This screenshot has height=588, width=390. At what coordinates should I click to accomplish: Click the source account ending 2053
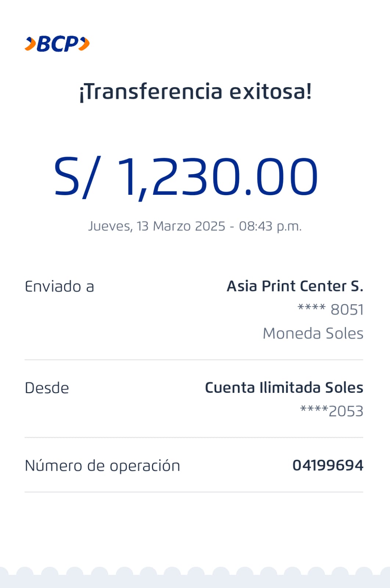pyautogui.click(x=332, y=411)
